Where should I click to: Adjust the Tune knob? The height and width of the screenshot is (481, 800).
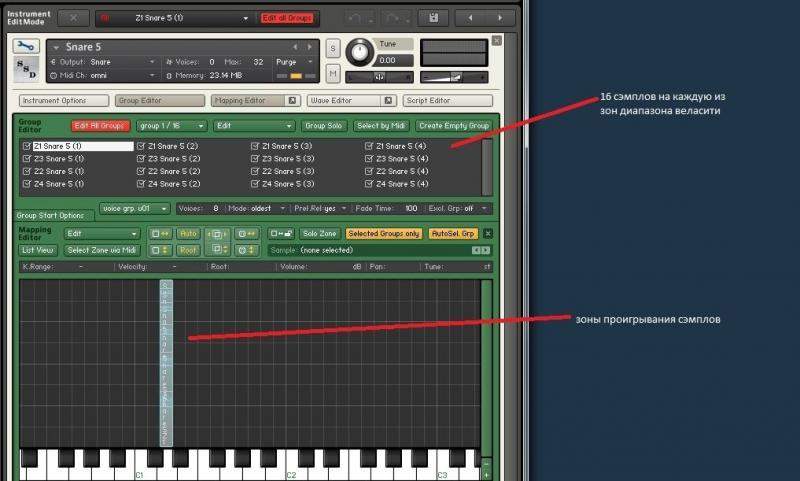click(359, 51)
